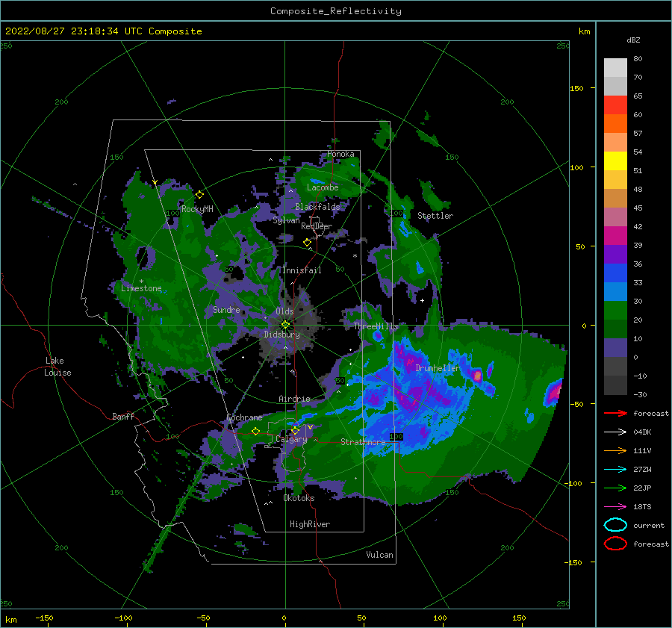The width and height of the screenshot is (672, 628).
Task: Click the Limestone label
Action: (141, 288)
